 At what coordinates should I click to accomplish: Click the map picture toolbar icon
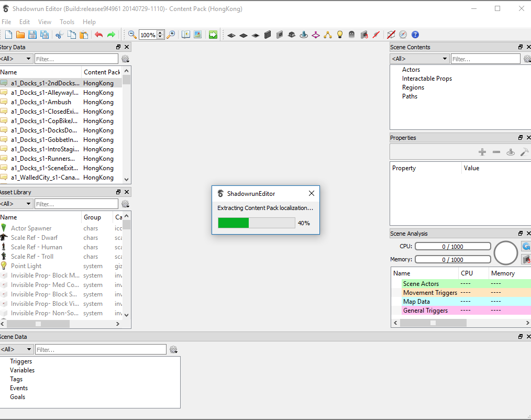(198, 35)
